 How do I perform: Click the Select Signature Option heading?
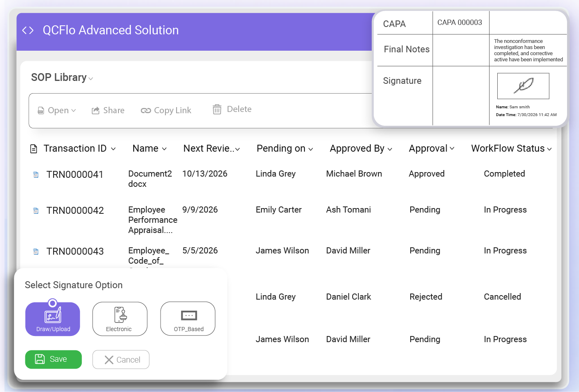click(74, 285)
